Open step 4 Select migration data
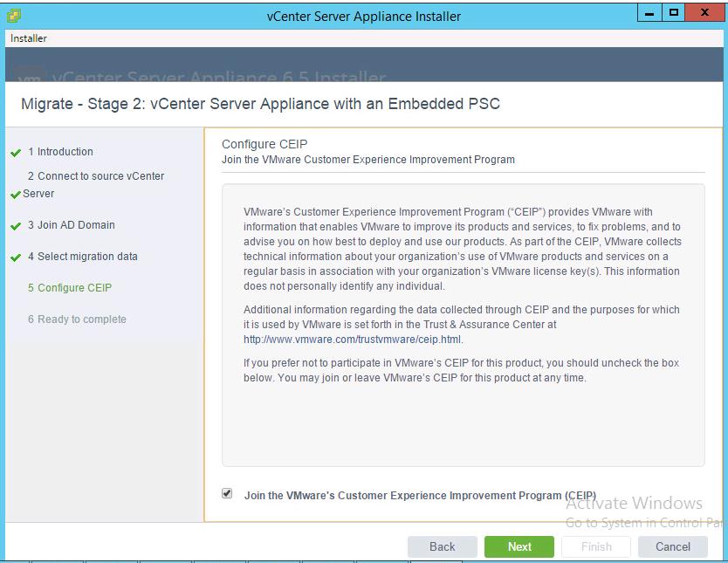 click(83, 257)
